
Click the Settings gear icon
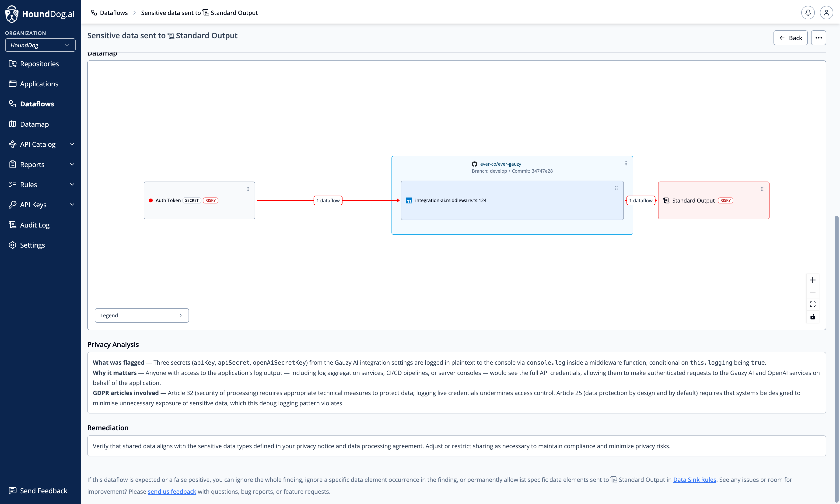pyautogui.click(x=13, y=245)
